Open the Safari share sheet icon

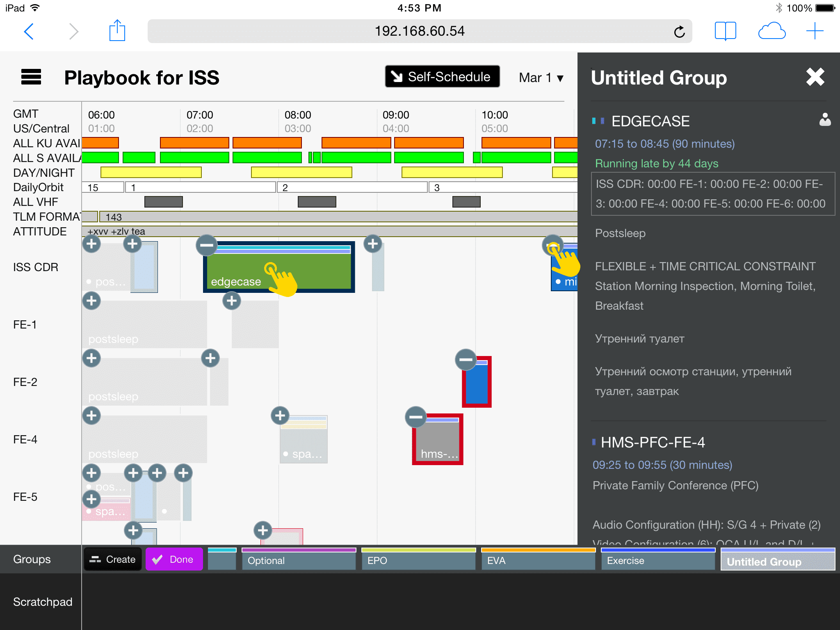(117, 30)
